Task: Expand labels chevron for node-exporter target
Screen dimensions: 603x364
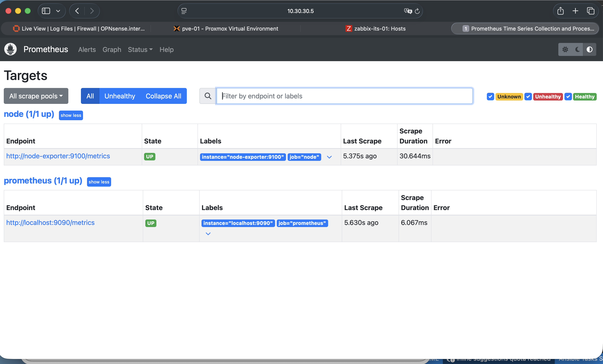Action: (329, 157)
